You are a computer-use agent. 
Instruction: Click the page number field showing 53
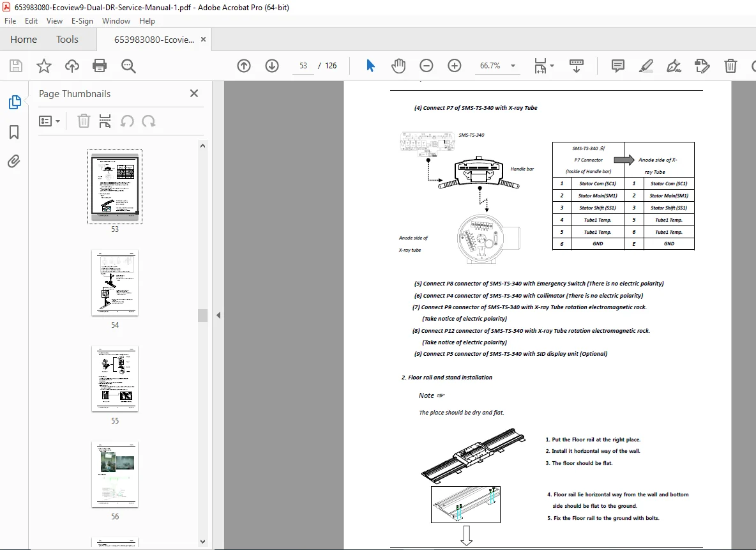pyautogui.click(x=303, y=66)
